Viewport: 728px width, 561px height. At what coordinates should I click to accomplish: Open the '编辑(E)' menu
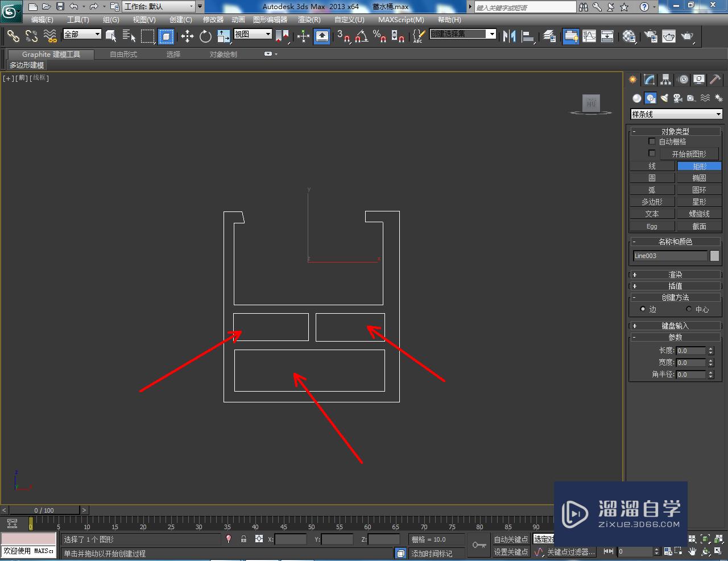(42, 20)
